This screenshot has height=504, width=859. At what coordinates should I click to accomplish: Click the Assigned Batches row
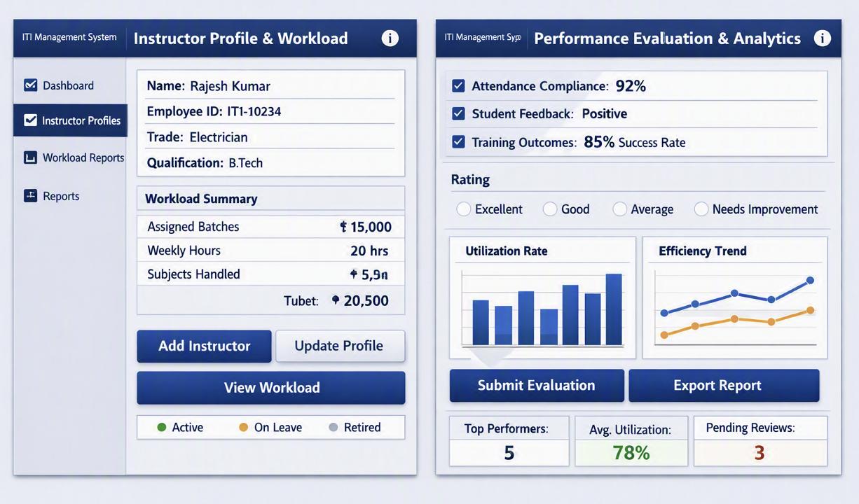[x=270, y=227]
